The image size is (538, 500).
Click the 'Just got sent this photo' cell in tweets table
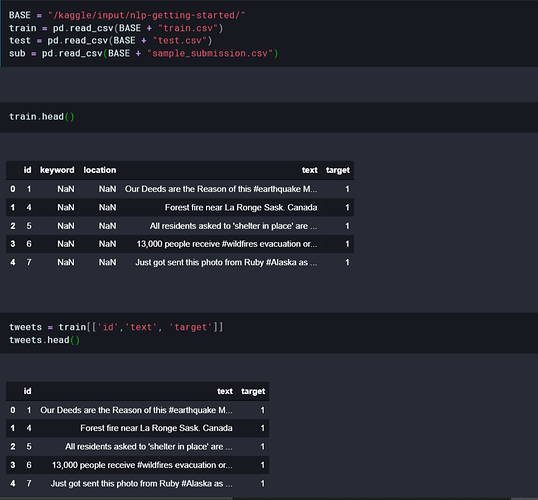click(x=141, y=484)
